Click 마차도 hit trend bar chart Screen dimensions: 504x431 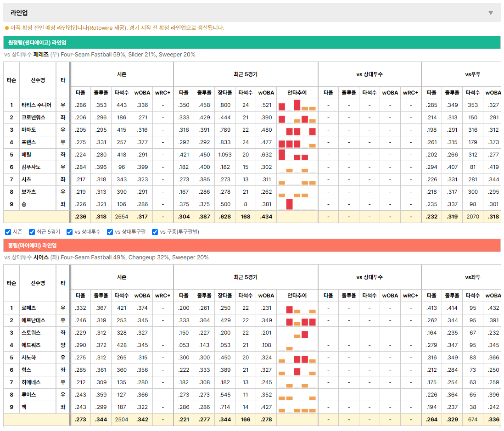click(x=297, y=130)
